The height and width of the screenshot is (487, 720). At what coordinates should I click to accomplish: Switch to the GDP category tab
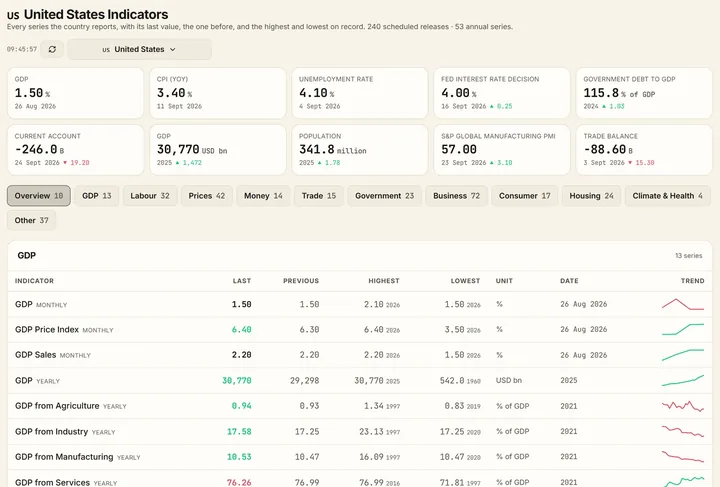click(x=96, y=196)
